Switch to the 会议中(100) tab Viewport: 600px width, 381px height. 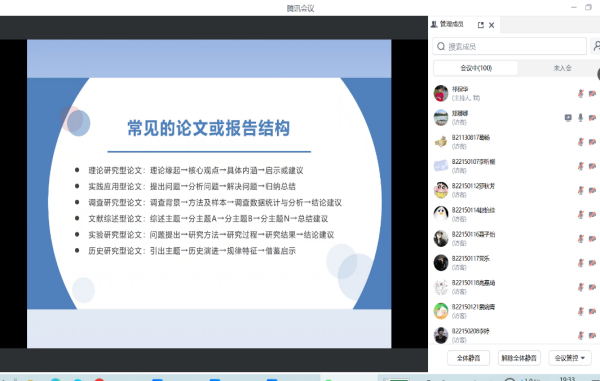[x=476, y=68]
